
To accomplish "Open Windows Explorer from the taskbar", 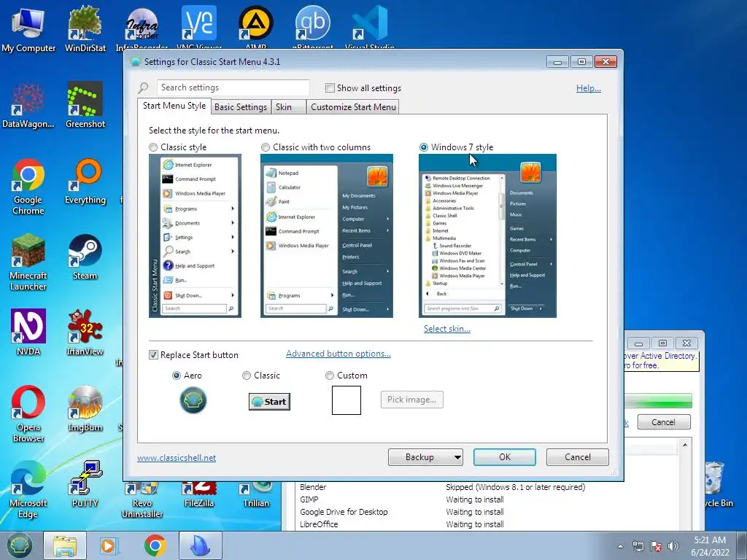I will [x=65, y=545].
